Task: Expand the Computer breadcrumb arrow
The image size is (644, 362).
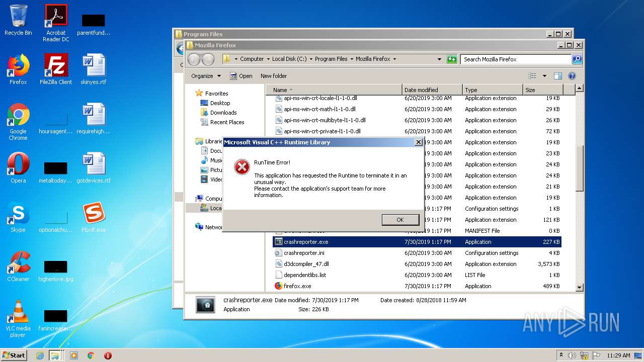Action: coord(268,59)
